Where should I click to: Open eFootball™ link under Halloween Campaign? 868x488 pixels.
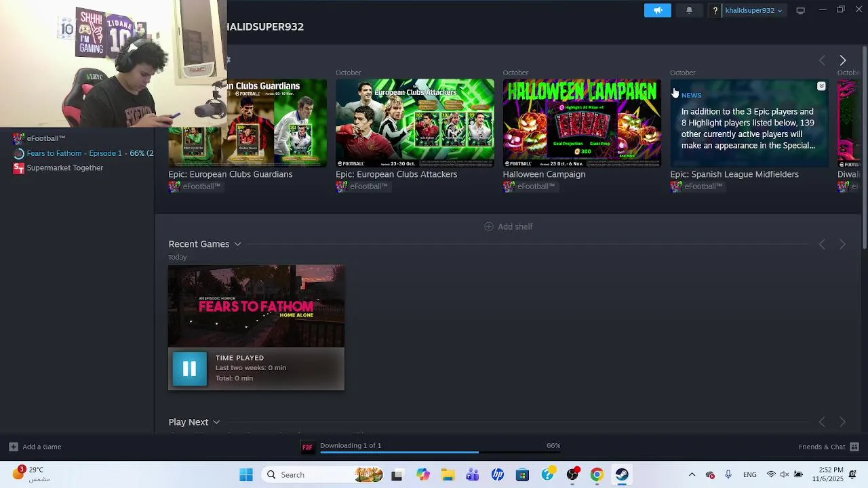click(536, 186)
